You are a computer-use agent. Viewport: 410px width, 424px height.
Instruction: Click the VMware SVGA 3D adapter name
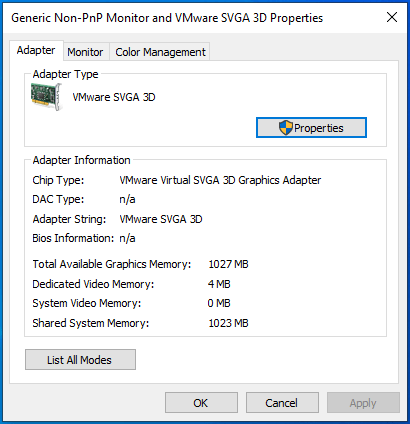point(114,97)
